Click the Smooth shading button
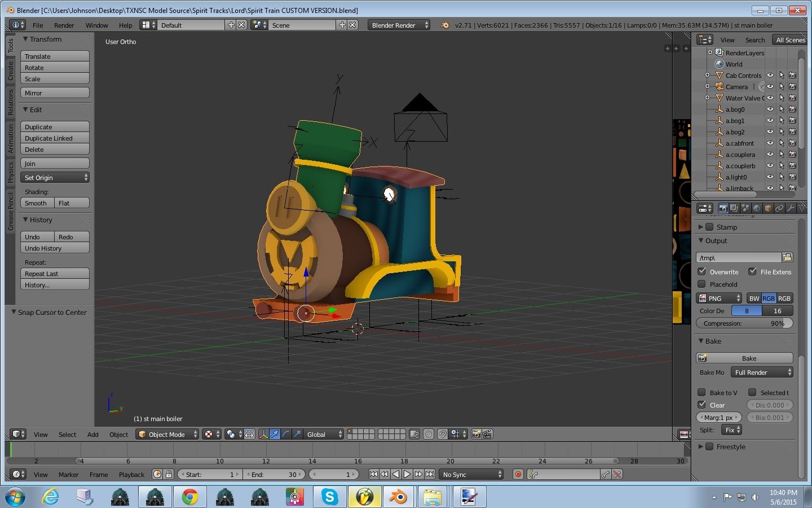This screenshot has height=508, width=812. pos(37,203)
